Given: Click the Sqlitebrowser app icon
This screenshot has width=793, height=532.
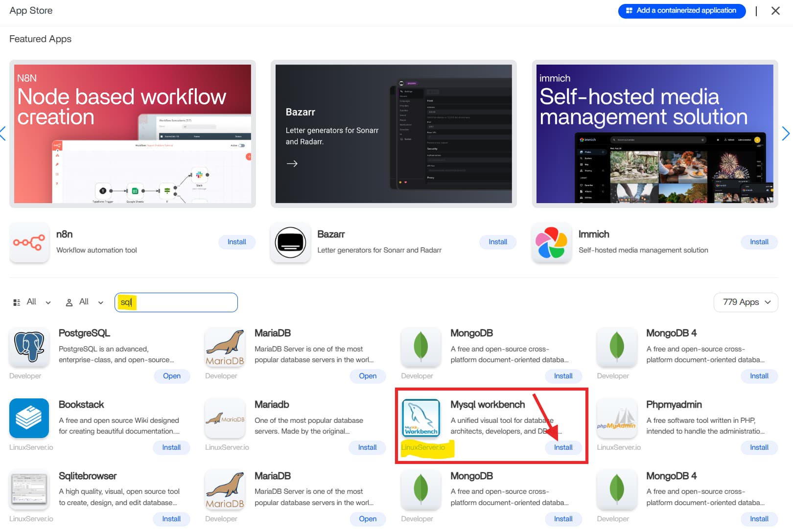Looking at the screenshot, I should 29,489.
